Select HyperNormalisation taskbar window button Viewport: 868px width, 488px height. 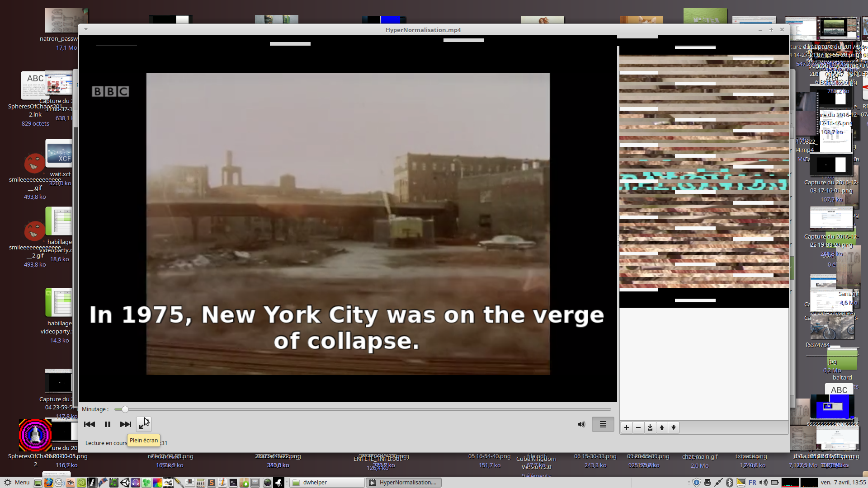click(x=403, y=483)
